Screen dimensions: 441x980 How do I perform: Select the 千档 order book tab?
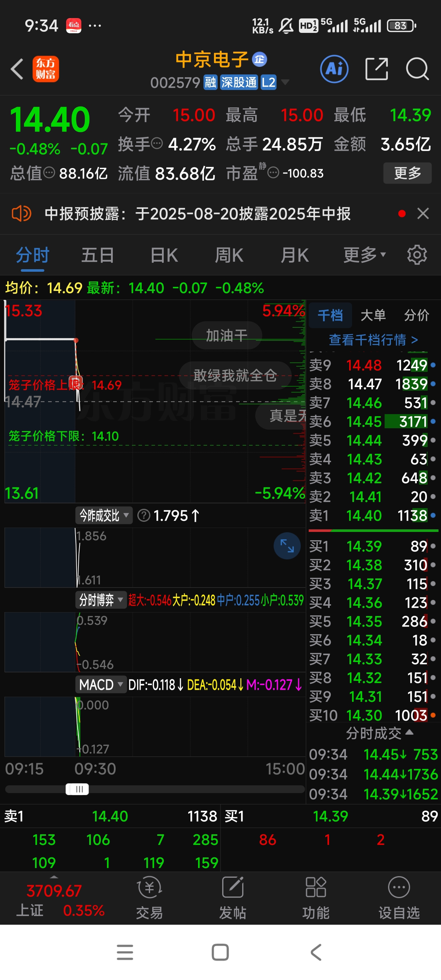pyautogui.click(x=330, y=315)
